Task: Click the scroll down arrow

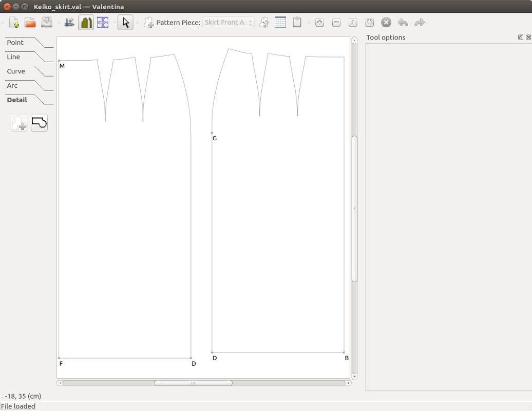Action: tap(354, 377)
